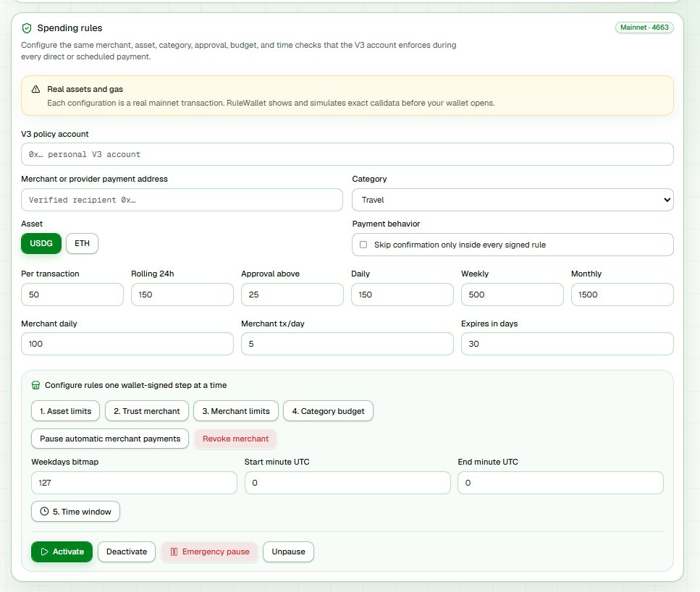Screen dimensions: 700x592
Task: Open step 2. Trust merchant
Action: click(x=147, y=411)
